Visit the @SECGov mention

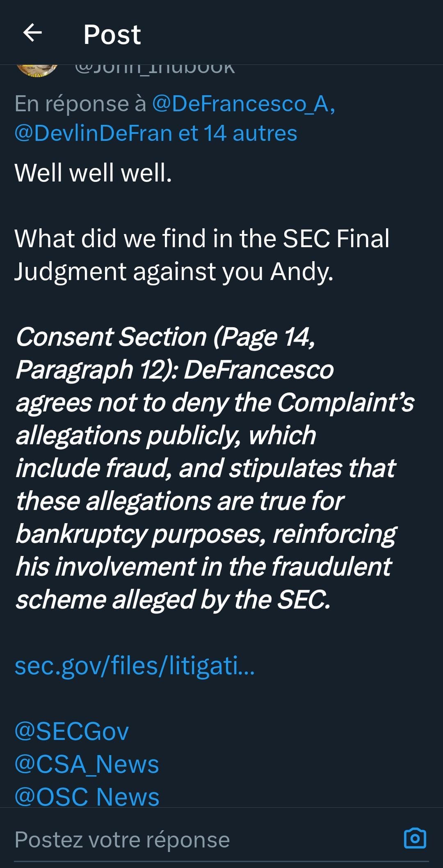coord(72,731)
